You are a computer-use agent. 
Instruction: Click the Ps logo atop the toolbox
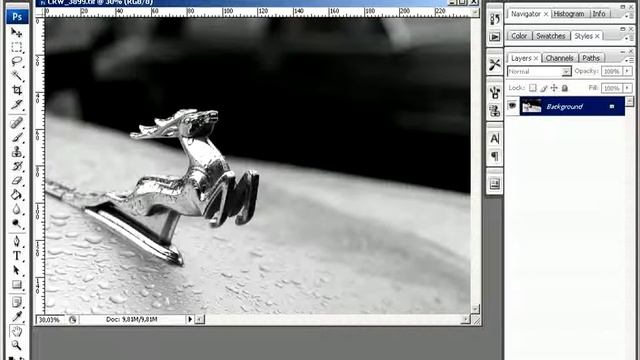[x=17, y=17]
